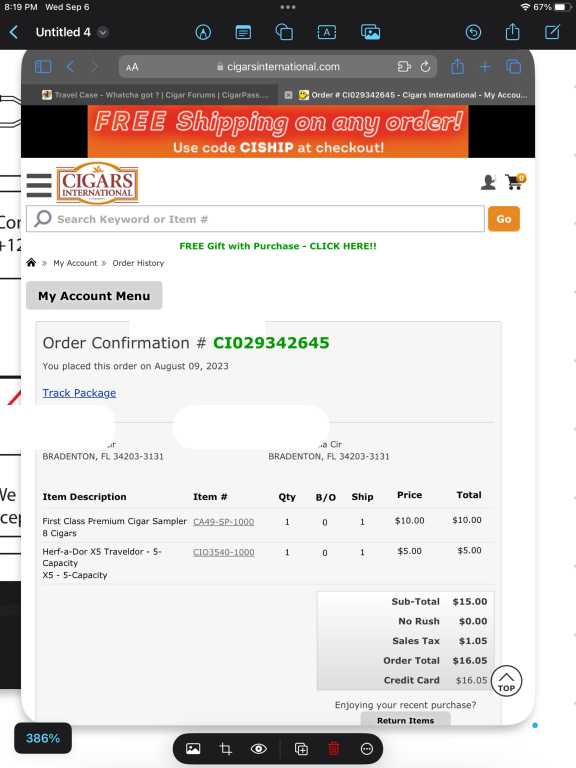
Task: Select the text box tool icon
Action: (x=327, y=32)
